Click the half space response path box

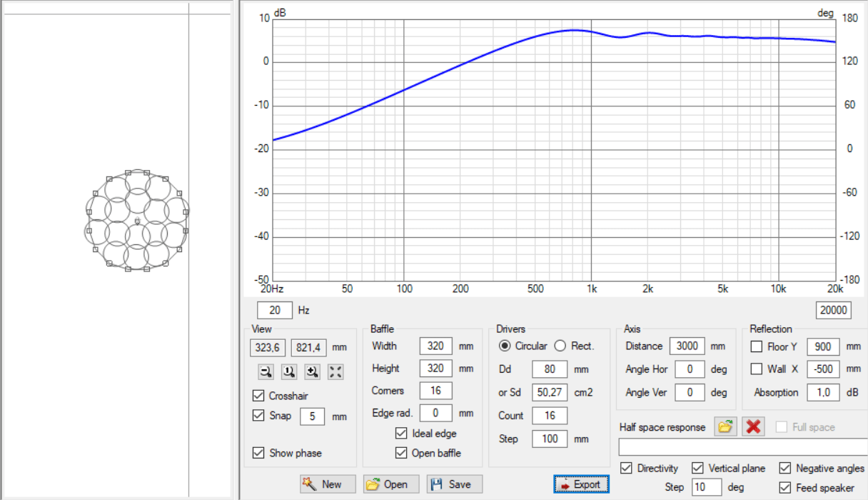coord(742,447)
